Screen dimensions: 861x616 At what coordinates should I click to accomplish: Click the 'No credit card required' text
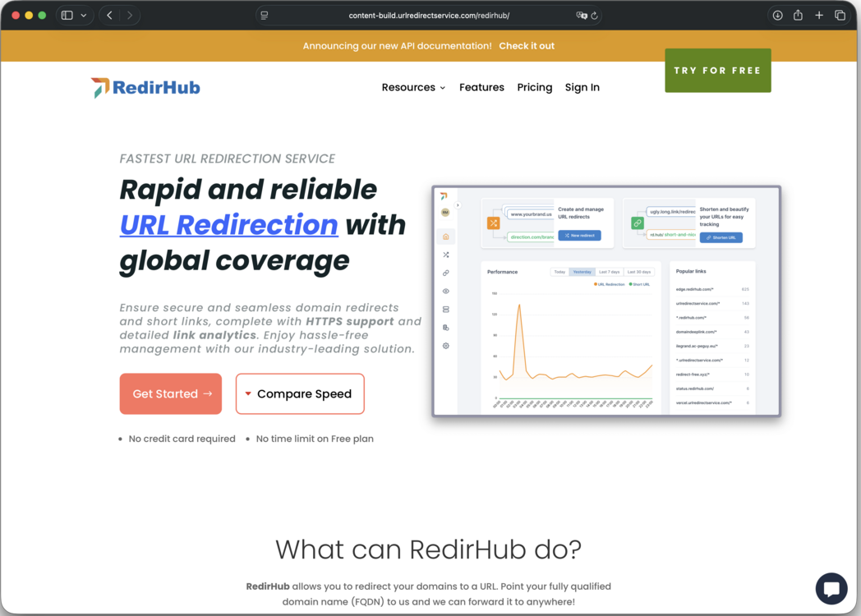(x=182, y=439)
